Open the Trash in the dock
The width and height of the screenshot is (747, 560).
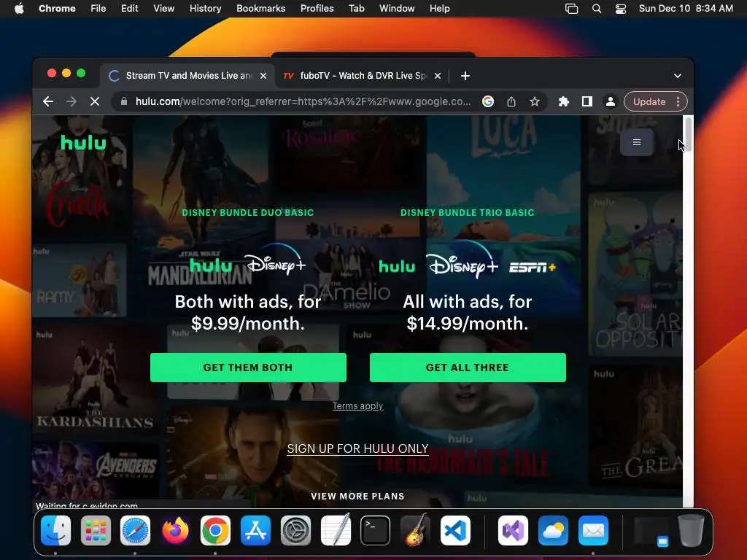692,531
